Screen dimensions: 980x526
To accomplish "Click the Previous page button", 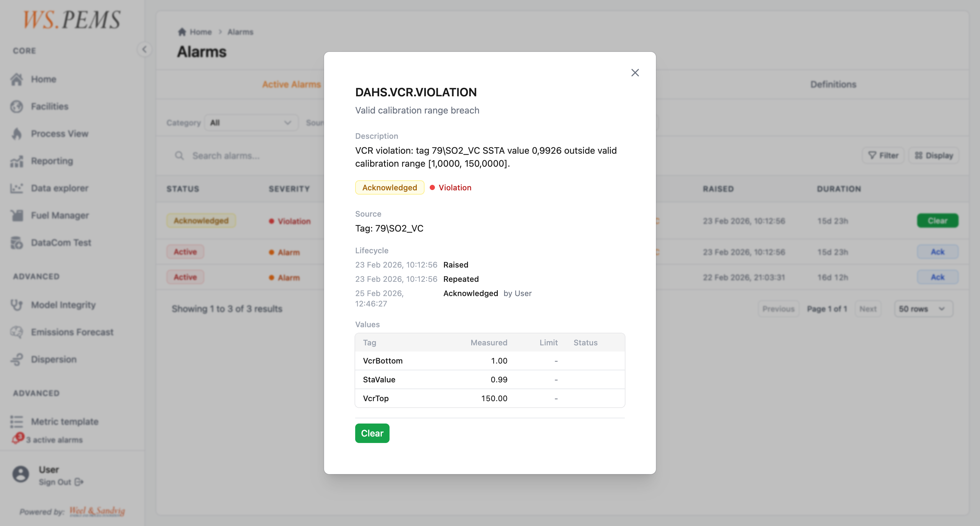I will [x=778, y=309].
